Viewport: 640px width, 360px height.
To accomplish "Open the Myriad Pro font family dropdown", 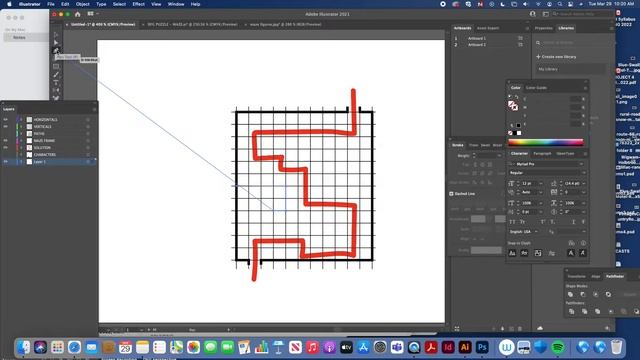I will point(581,164).
